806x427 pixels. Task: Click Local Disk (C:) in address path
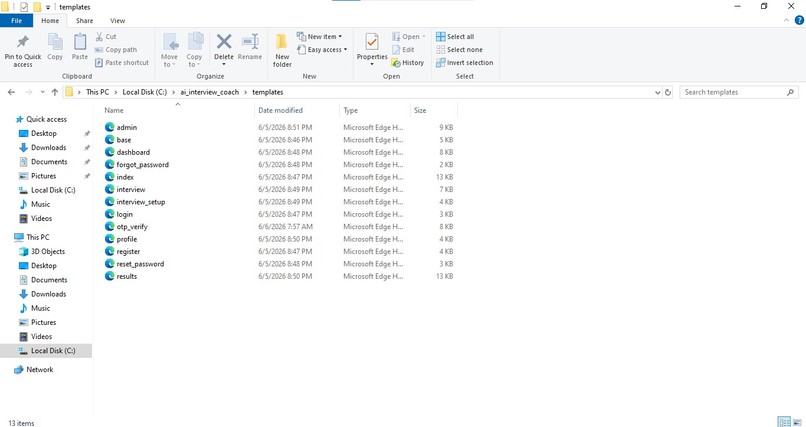point(144,92)
